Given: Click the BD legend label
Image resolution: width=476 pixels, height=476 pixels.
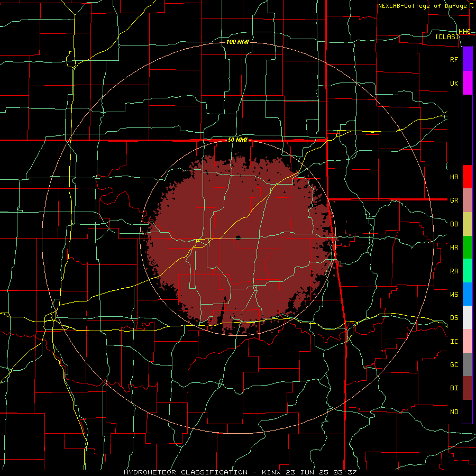Looking at the screenshot, I should click(454, 224).
